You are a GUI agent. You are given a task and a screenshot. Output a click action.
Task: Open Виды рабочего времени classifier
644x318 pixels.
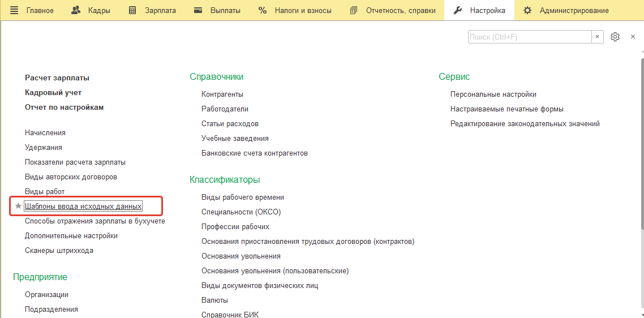click(x=243, y=197)
